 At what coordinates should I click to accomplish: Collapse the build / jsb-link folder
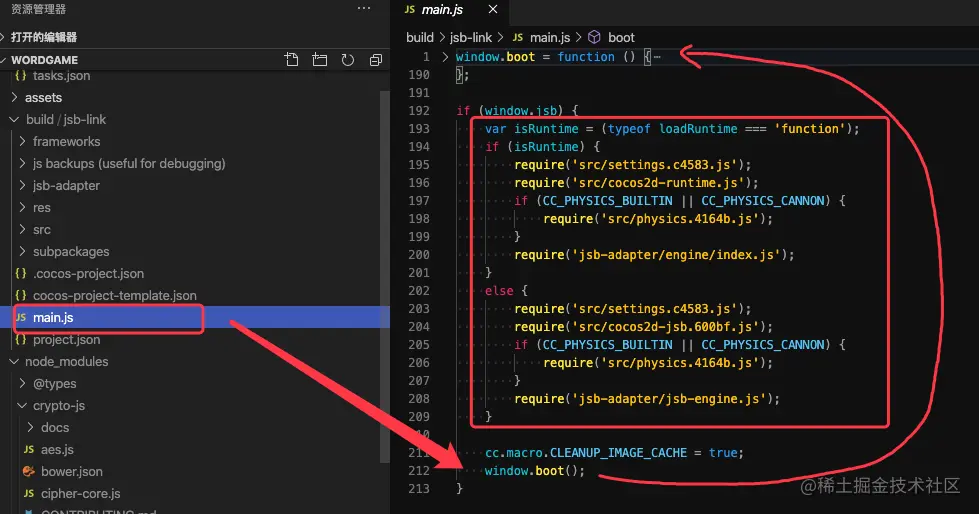(x=66, y=119)
